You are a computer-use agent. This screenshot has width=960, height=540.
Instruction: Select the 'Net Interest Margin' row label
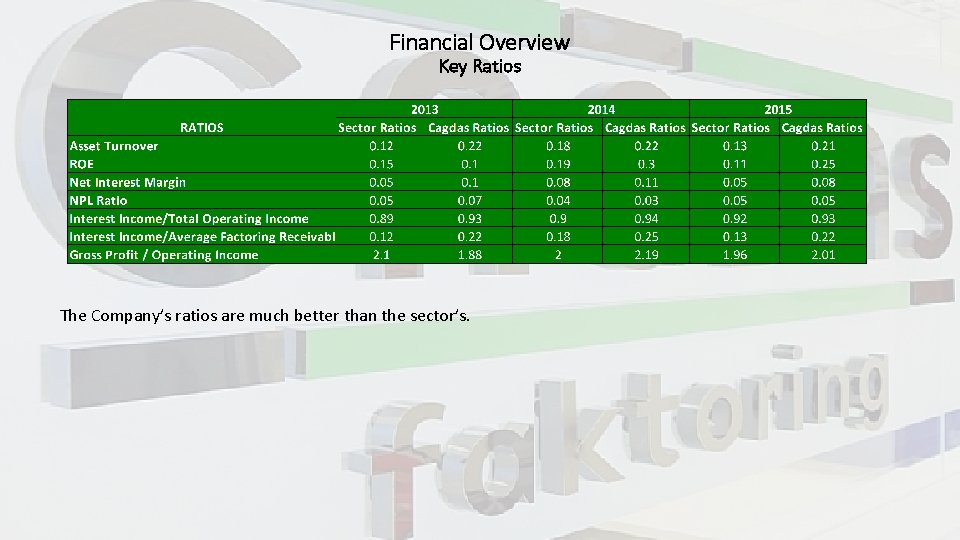pyautogui.click(x=127, y=182)
